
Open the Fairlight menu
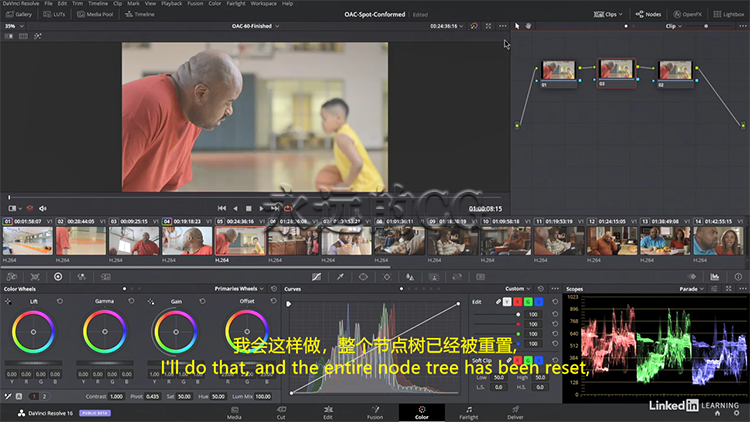[x=236, y=3]
